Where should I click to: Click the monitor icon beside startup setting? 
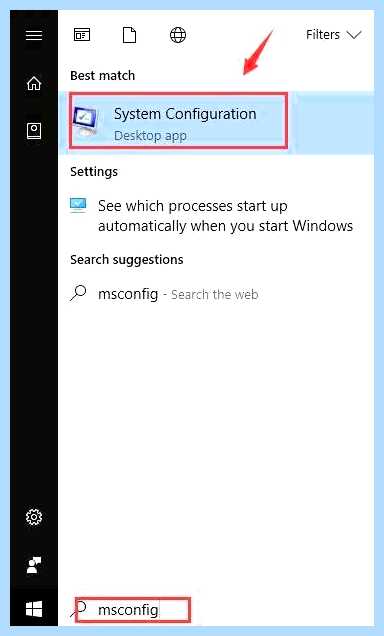click(x=78, y=205)
